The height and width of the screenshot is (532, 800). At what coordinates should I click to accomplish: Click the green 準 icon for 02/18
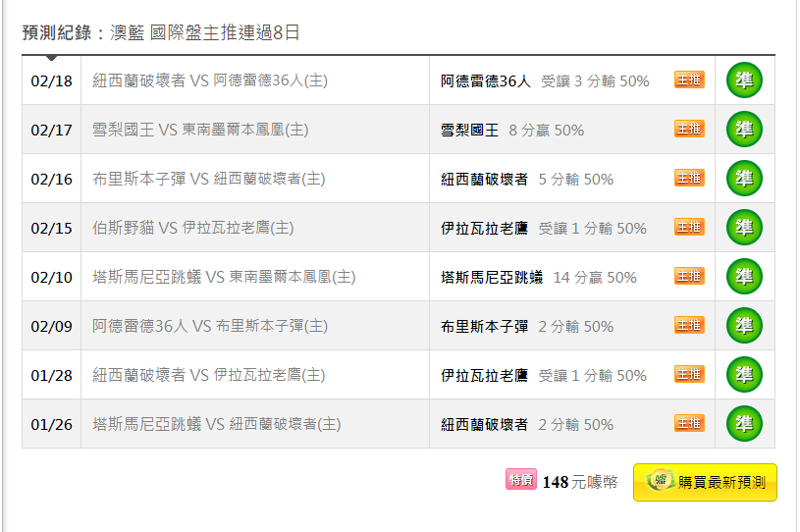point(744,80)
